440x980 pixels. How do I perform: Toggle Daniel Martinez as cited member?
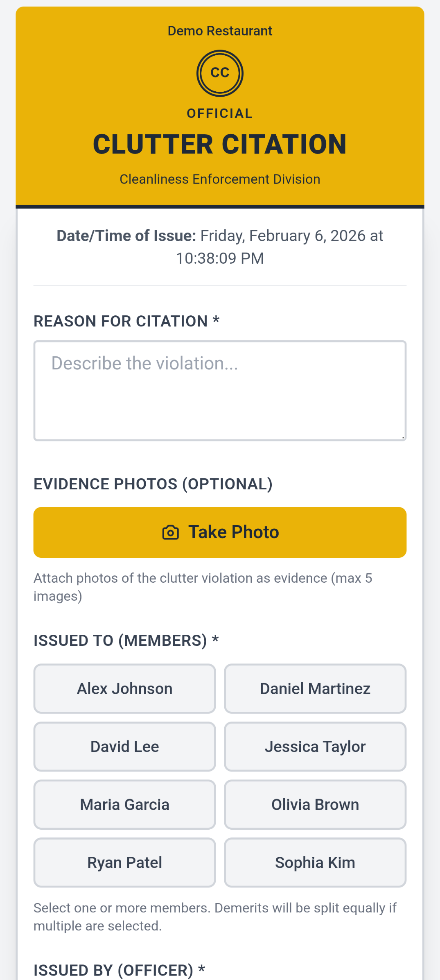(x=315, y=689)
